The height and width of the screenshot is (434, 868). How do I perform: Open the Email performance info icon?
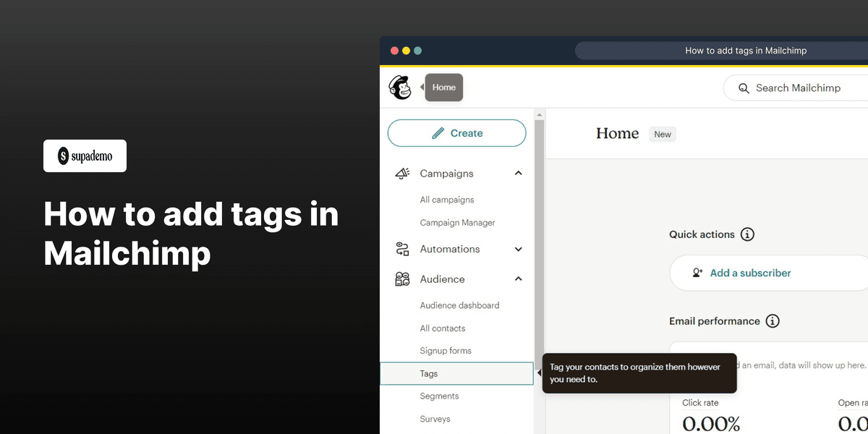coord(773,320)
